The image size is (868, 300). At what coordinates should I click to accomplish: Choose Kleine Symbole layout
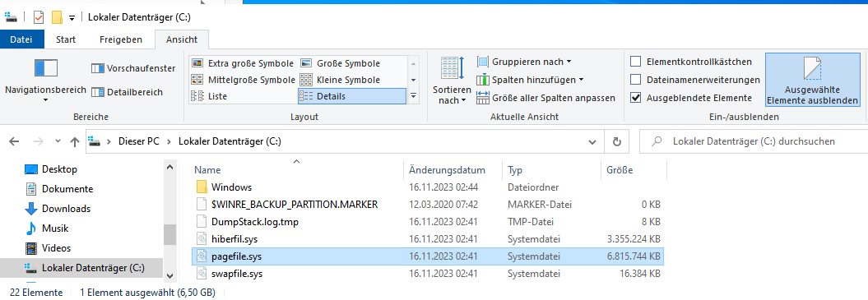(x=340, y=79)
